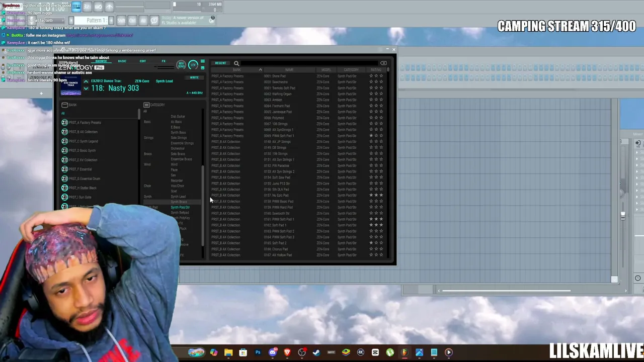644x362 pixels.
Task: Switch to the BASIC tab in Zenology
Action: pos(122,61)
